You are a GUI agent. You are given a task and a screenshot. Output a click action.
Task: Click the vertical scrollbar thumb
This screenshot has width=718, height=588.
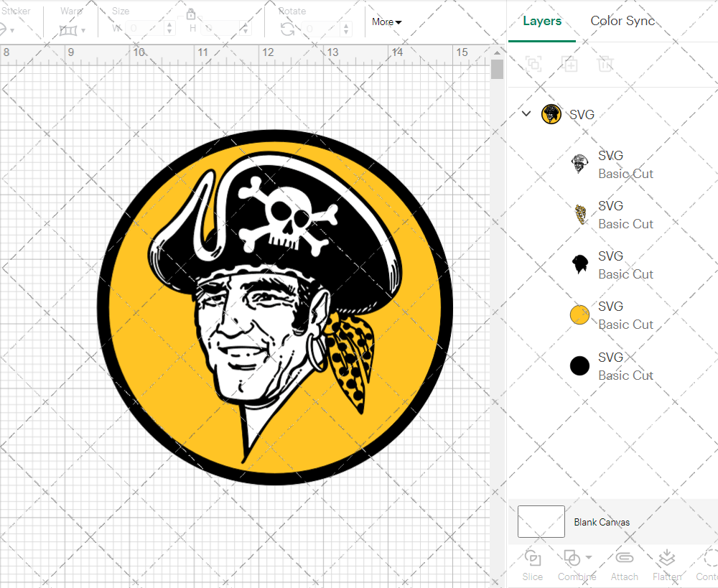(497, 70)
